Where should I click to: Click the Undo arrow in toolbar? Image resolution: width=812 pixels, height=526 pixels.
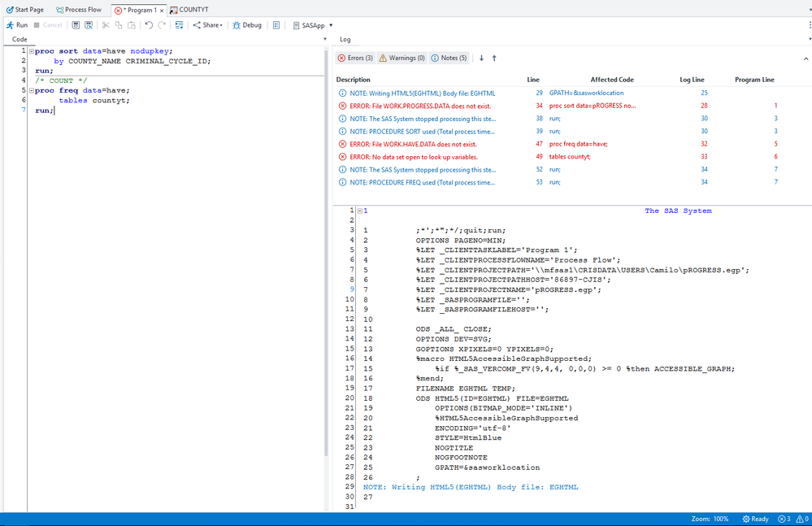tap(149, 25)
